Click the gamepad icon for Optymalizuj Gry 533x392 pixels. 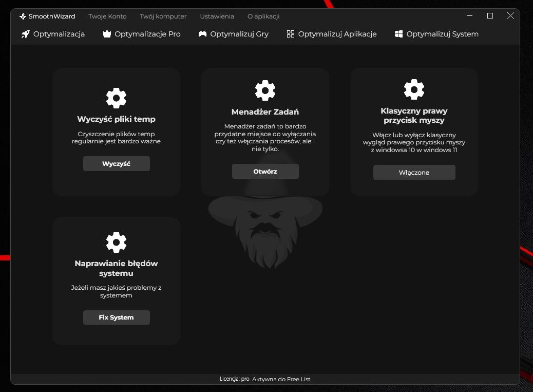pos(202,34)
